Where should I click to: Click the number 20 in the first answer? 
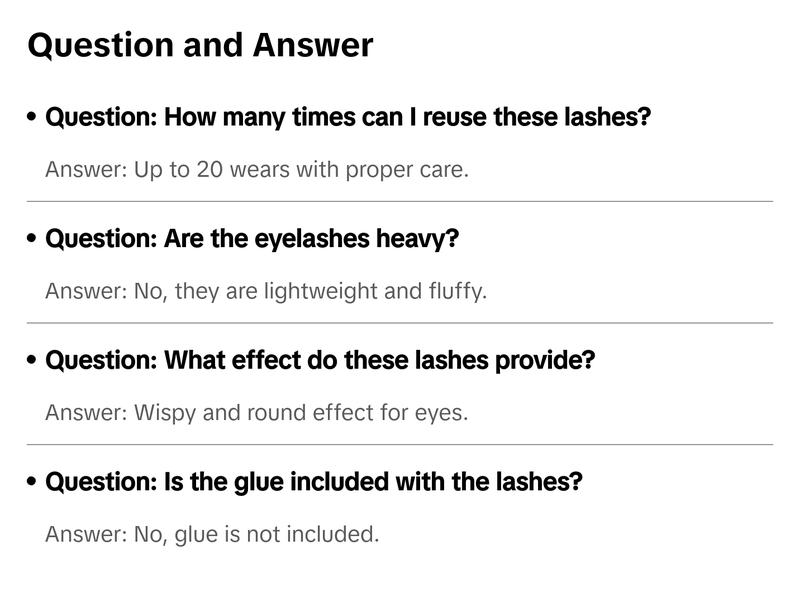[209, 170]
